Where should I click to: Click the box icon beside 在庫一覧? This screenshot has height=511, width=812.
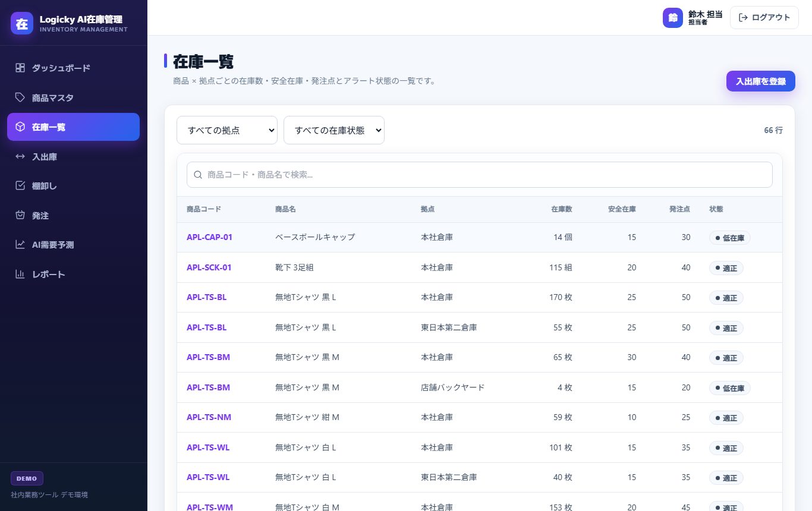point(20,127)
